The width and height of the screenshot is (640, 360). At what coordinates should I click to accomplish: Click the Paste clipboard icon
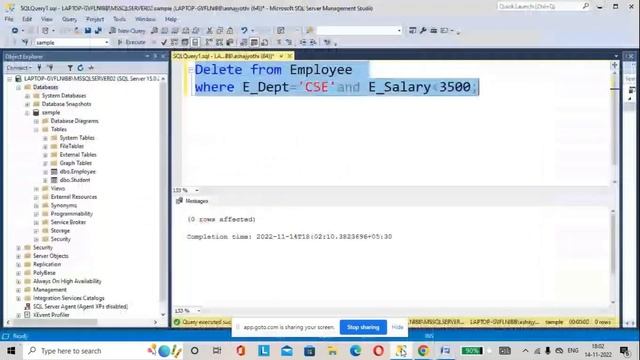(230, 31)
